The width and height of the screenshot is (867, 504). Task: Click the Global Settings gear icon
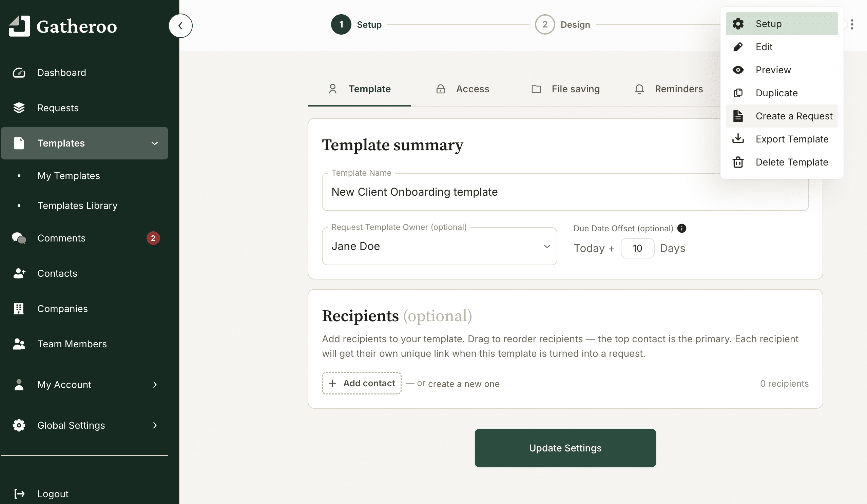click(x=19, y=425)
